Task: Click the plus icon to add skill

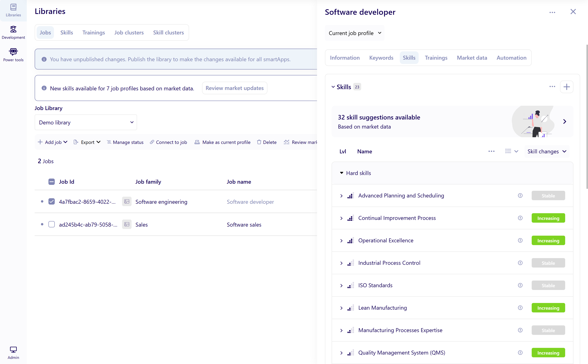Action: [x=566, y=87]
